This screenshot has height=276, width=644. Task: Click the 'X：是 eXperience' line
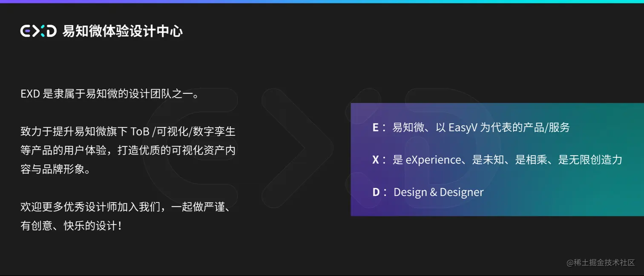497,160
